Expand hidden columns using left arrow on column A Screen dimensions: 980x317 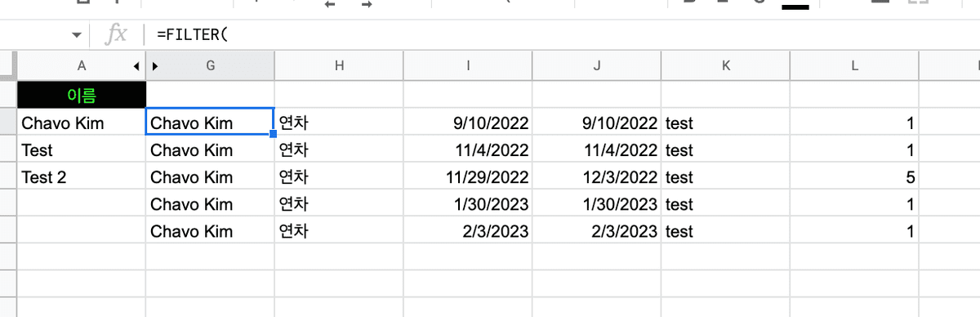[136, 65]
